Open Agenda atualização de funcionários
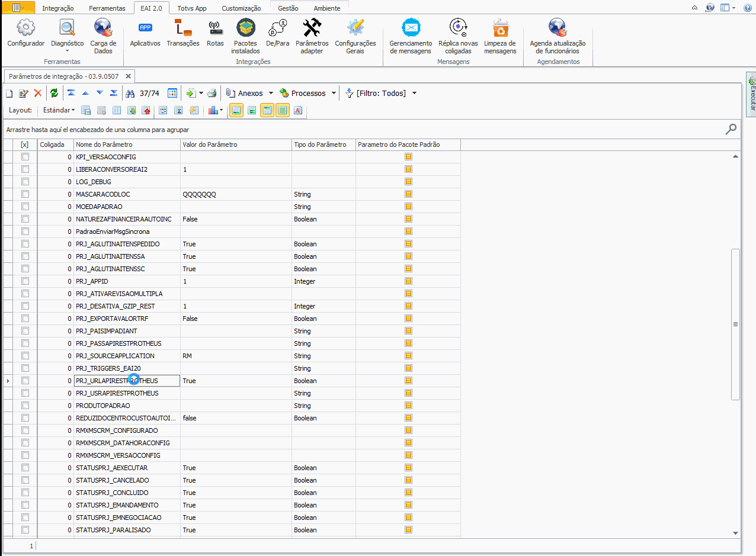756x556 pixels. [x=558, y=36]
